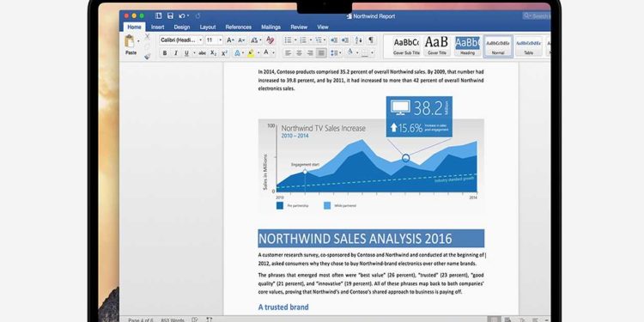Toggle underline formatting
The height and width of the screenshot is (322, 644).
[186, 53]
